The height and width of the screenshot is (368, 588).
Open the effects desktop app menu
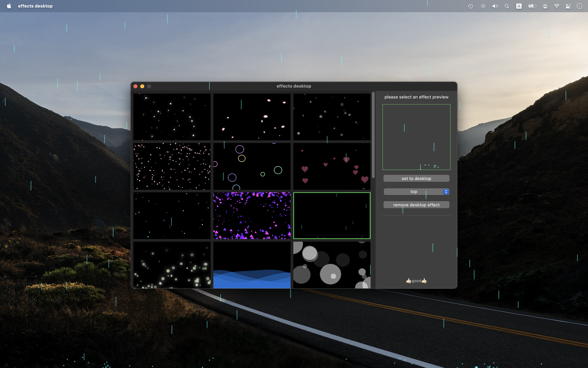(x=35, y=6)
